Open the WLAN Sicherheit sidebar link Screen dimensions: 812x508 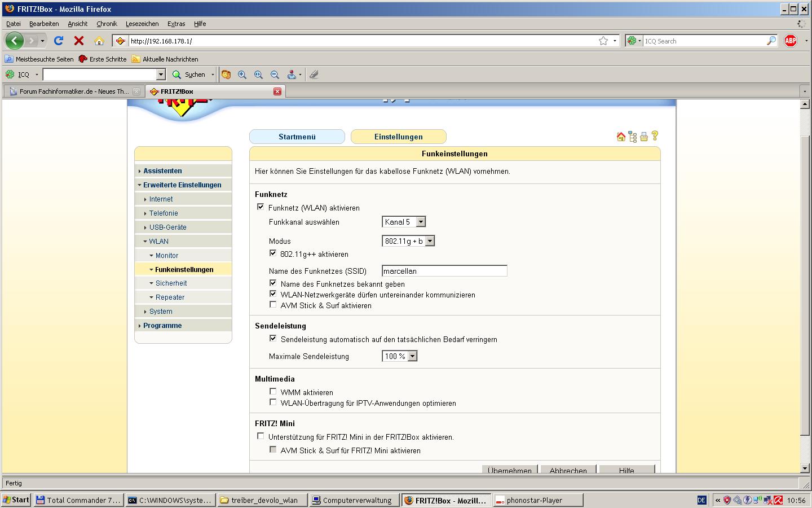[171, 283]
